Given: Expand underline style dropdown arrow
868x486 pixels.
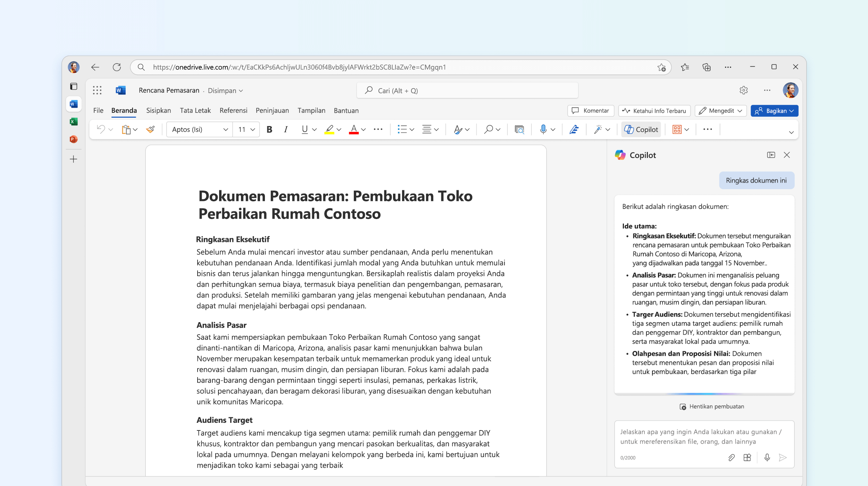Looking at the screenshot, I should coord(315,129).
